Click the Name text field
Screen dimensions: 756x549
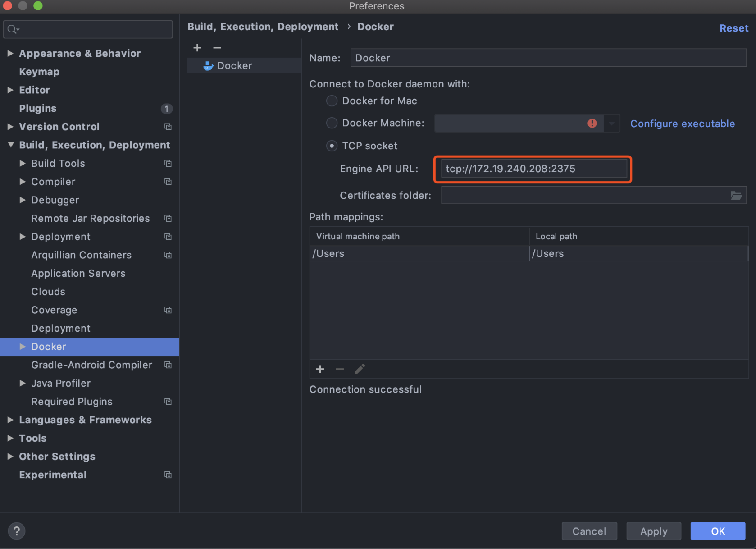548,58
